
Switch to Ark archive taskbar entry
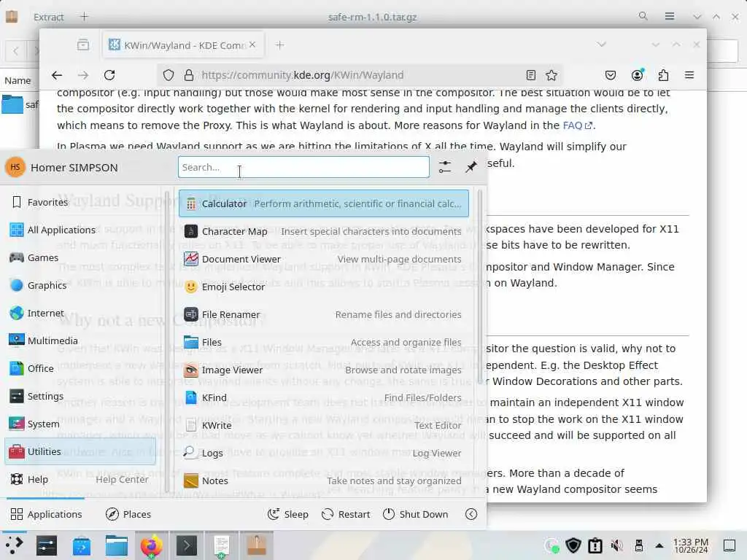coord(256,545)
